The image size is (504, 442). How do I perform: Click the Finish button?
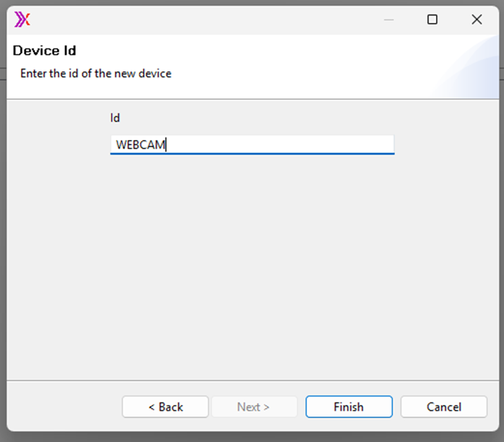coord(349,407)
